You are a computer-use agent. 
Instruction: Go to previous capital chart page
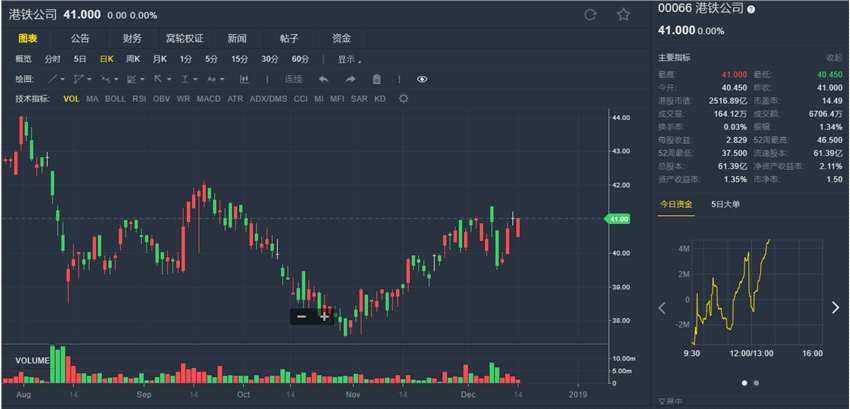(x=662, y=308)
